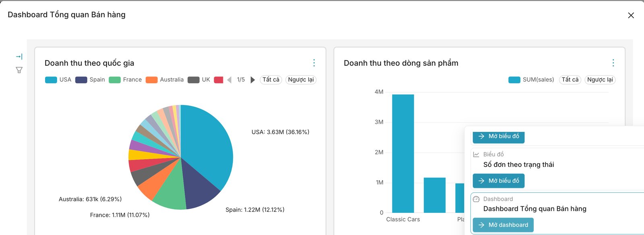
Task: Click the USA: 3.63M (36.16%) label
Action: click(281, 132)
